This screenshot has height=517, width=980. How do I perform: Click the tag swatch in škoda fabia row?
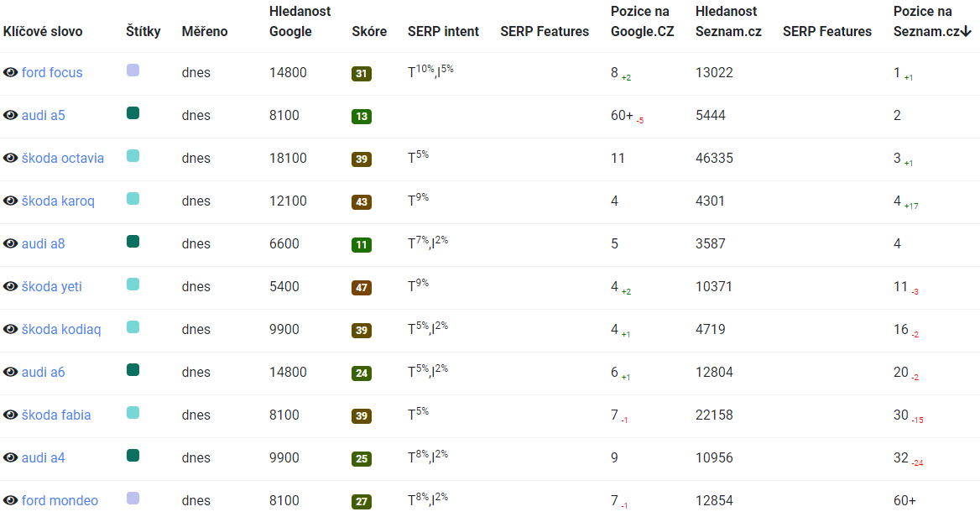click(133, 413)
